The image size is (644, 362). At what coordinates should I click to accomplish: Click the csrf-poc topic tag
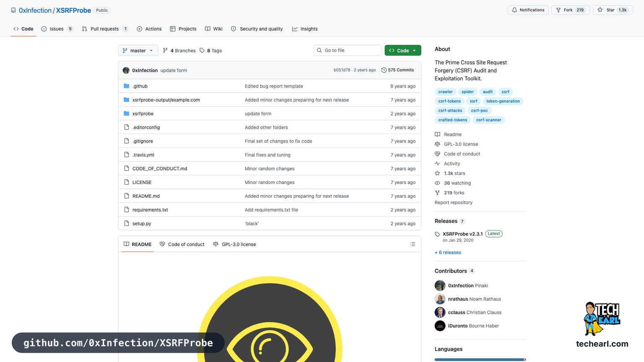tap(479, 111)
